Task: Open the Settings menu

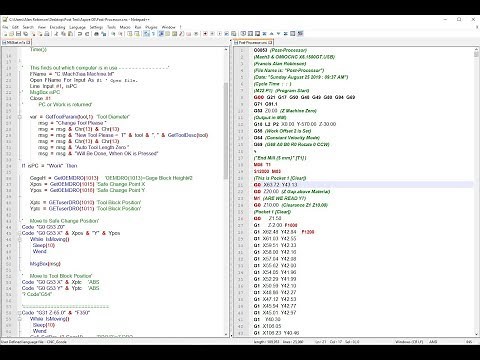Action: click(96, 27)
